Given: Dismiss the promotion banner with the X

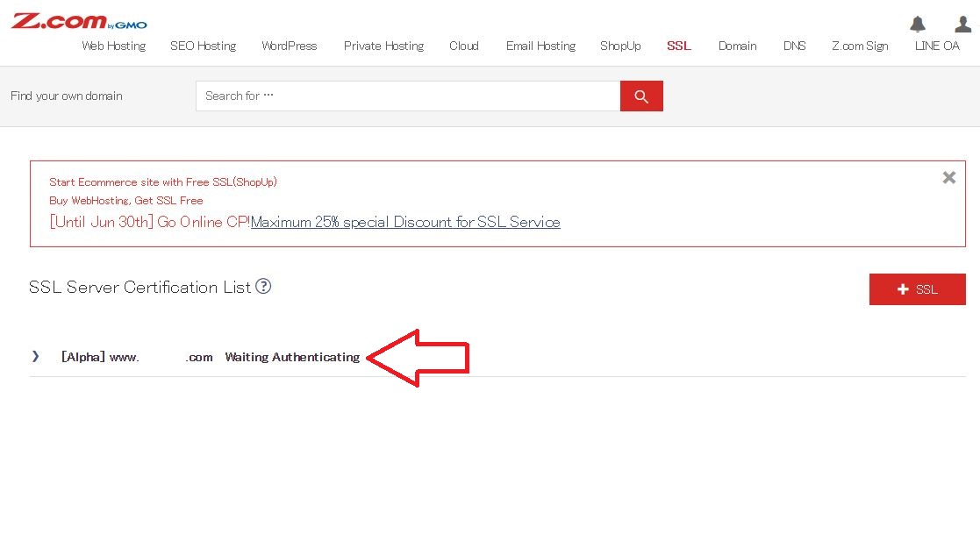Looking at the screenshot, I should click(x=948, y=177).
